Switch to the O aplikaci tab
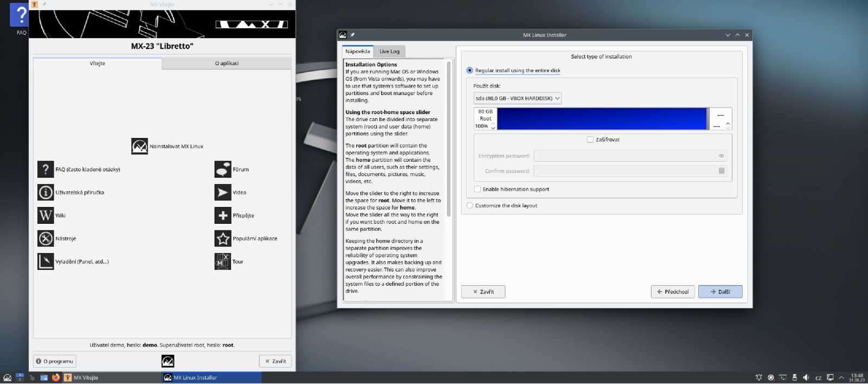This screenshot has height=384, width=868. 227,64
